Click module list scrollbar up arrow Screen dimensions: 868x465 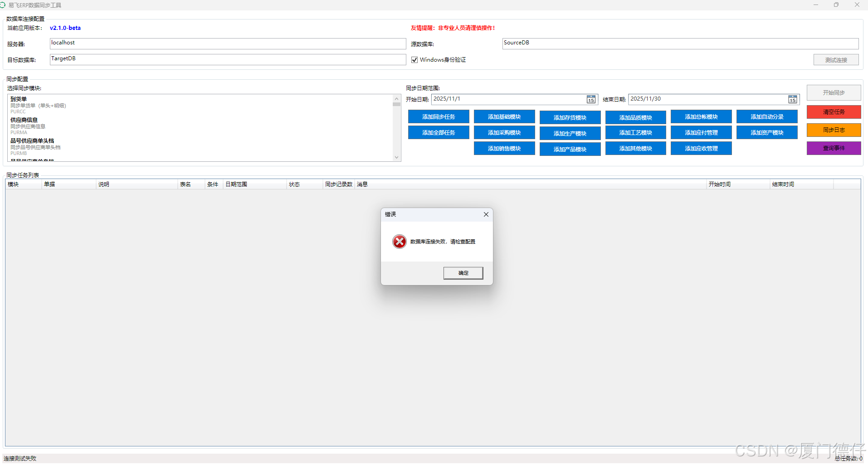396,98
